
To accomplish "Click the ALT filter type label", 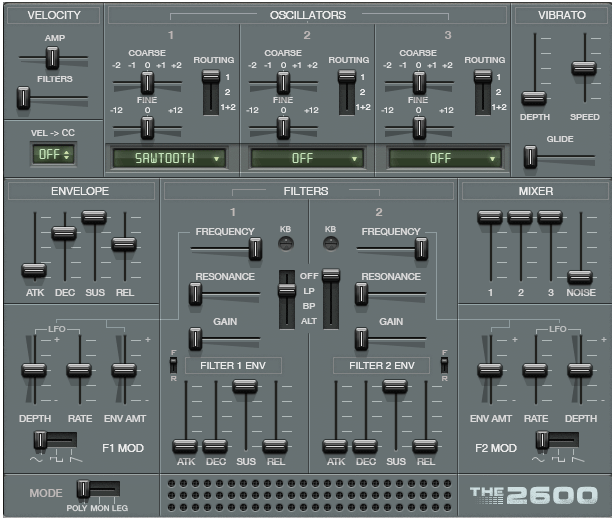I will (x=309, y=321).
